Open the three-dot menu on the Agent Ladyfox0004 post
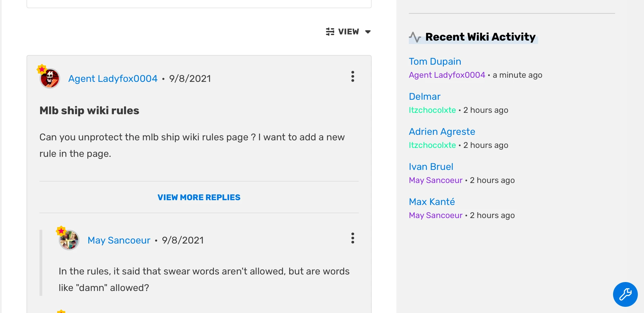 pyautogui.click(x=352, y=76)
